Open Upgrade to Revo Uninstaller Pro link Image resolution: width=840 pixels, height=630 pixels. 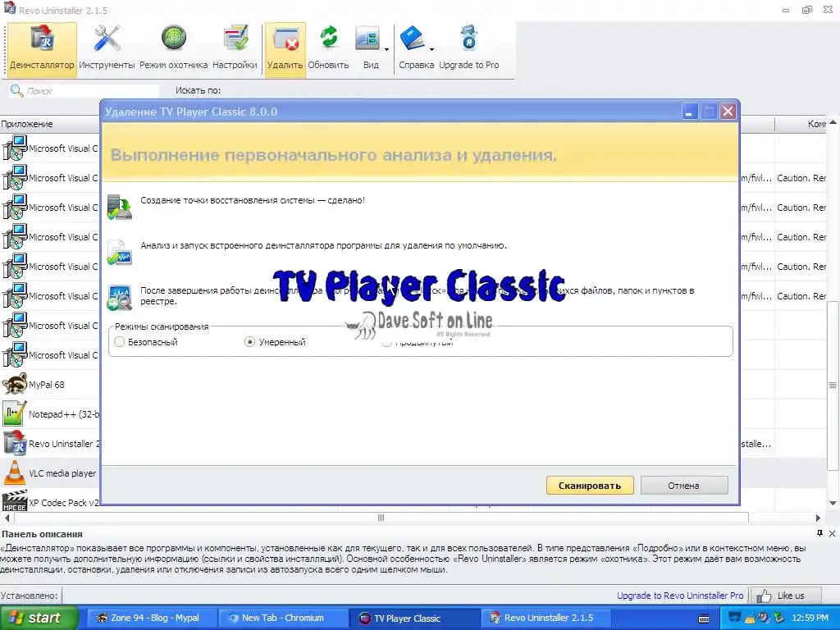pos(680,596)
